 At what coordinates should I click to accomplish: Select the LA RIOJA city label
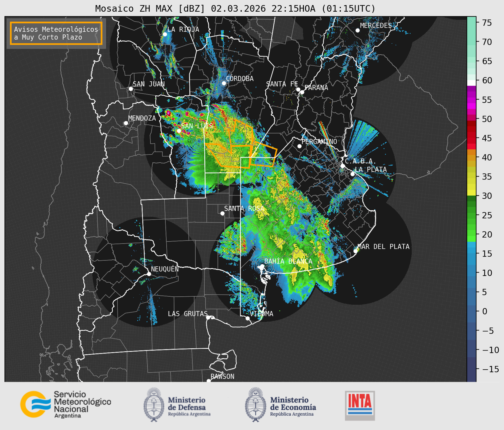click(x=183, y=30)
